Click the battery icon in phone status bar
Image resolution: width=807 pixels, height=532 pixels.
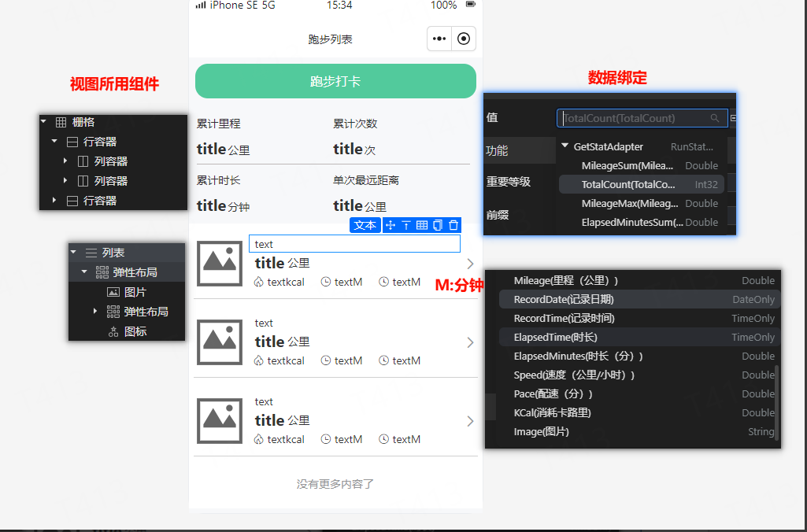coord(470,5)
